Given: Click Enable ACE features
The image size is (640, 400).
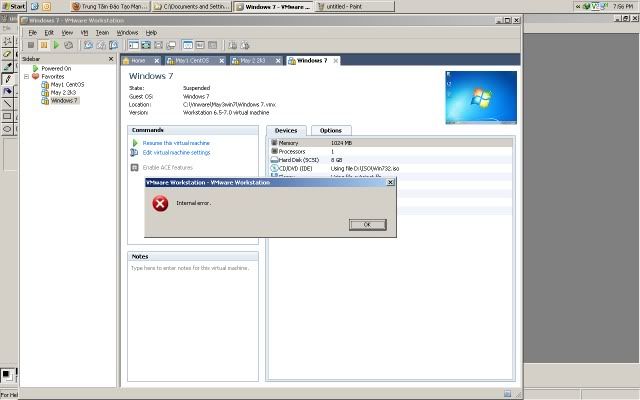Looking at the screenshot, I should 167,167.
